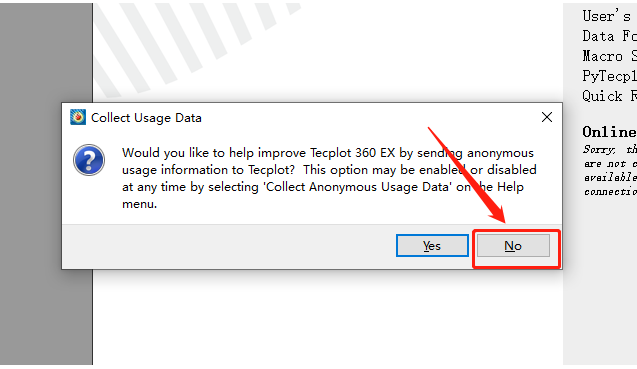
Task: Open the Macro Scripting guide link
Action: point(609,56)
